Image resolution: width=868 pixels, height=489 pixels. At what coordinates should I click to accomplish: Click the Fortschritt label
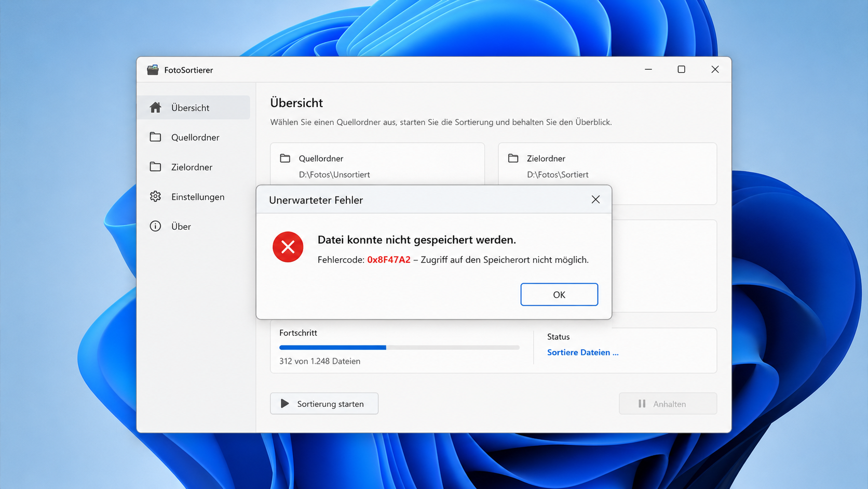298,333
